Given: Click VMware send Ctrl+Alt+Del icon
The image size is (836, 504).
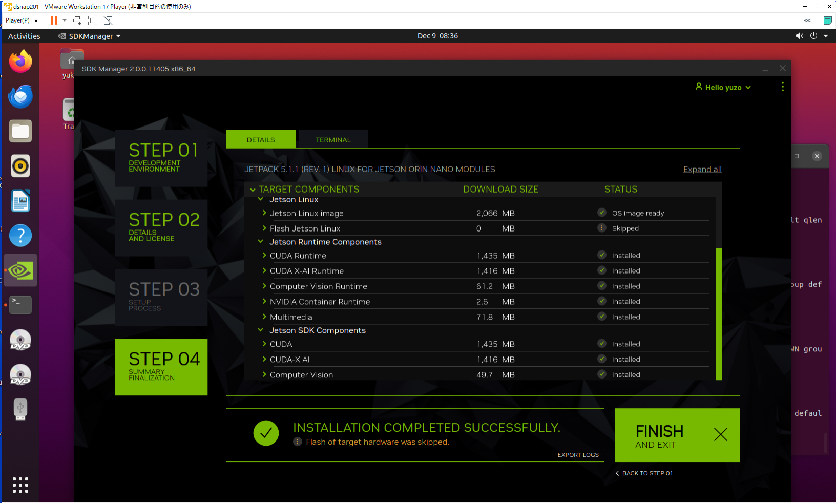Looking at the screenshot, I should point(77,20).
